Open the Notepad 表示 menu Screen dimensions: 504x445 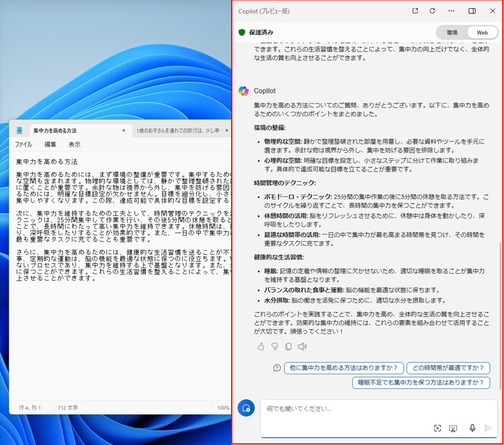pyautogui.click(x=74, y=144)
